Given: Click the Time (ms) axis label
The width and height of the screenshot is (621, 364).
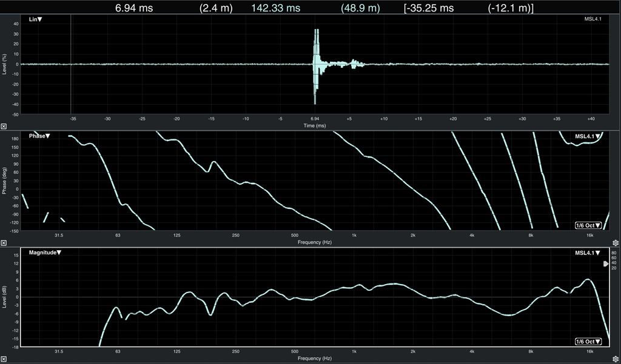Looking at the screenshot, I should [x=315, y=126].
